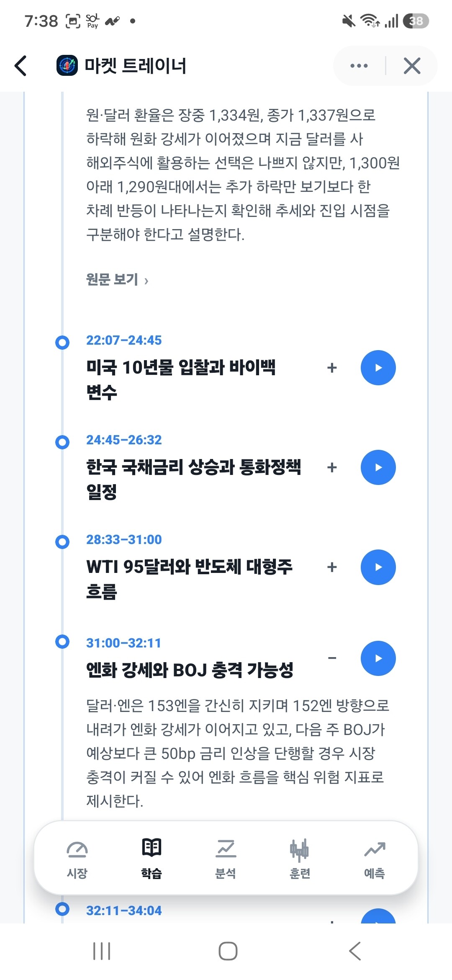Expand the WTI 95달러와 반도체 대형주 summary

click(332, 567)
